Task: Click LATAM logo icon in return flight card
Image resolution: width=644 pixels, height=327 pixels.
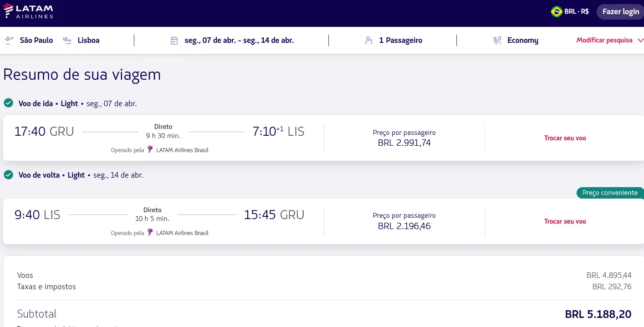Action: [x=150, y=233]
